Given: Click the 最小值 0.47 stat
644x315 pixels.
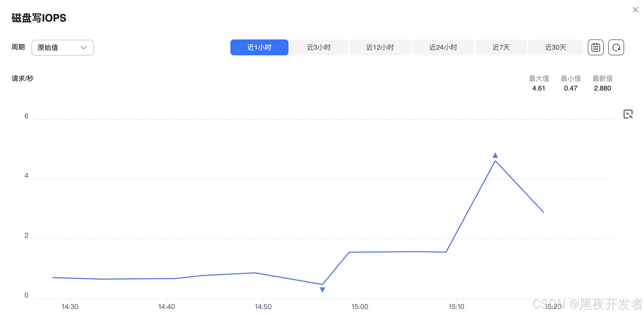Looking at the screenshot, I should (x=571, y=88).
